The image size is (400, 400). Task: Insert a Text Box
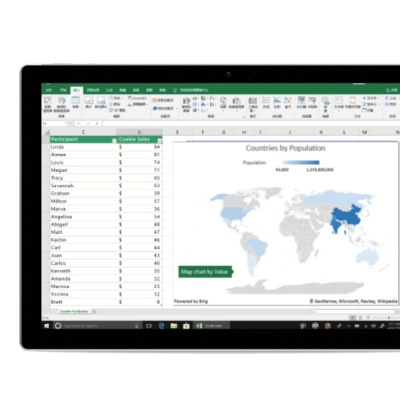(x=339, y=103)
